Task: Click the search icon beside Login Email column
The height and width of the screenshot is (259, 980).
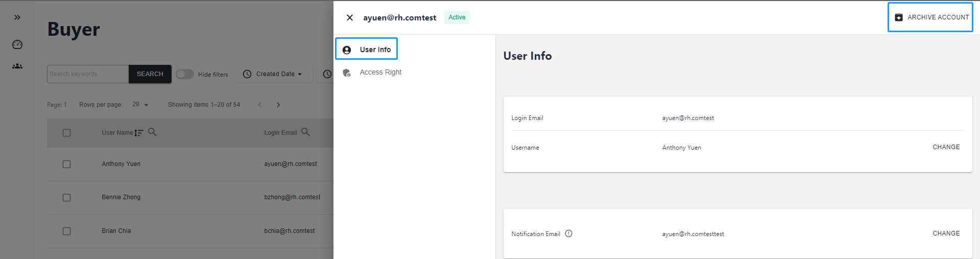Action: pos(305,132)
